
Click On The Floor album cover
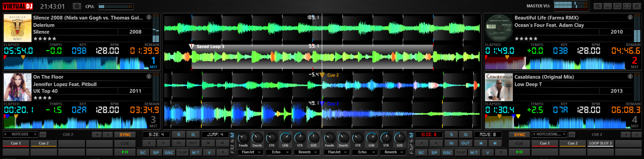click(17, 87)
